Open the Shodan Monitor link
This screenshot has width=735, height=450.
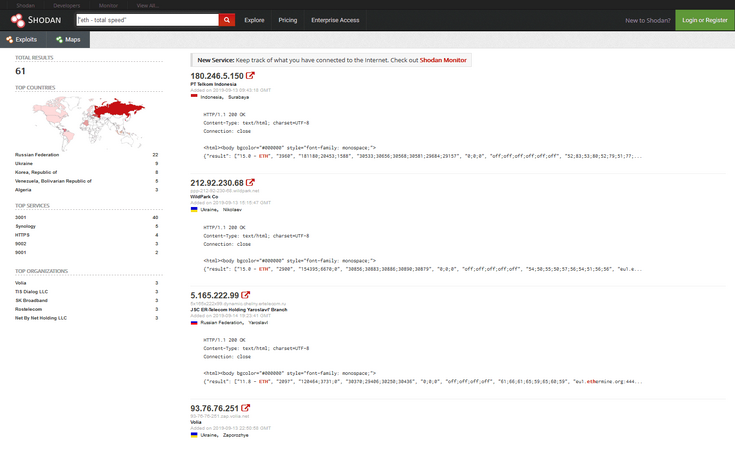pos(443,60)
